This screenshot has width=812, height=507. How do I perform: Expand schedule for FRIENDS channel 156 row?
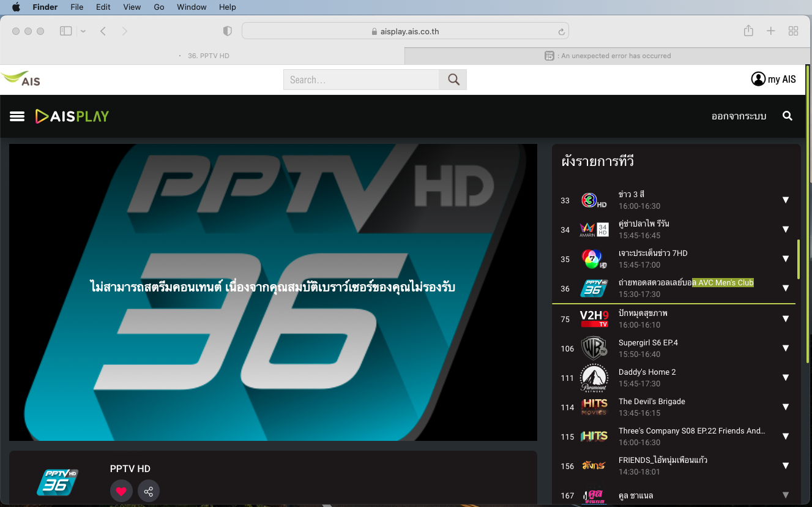[x=786, y=466]
